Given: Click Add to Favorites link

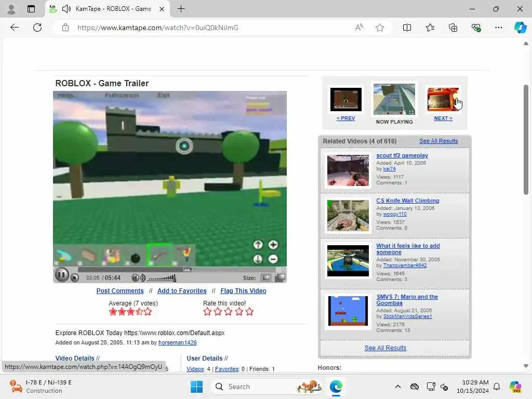Looking at the screenshot, I should (x=182, y=291).
